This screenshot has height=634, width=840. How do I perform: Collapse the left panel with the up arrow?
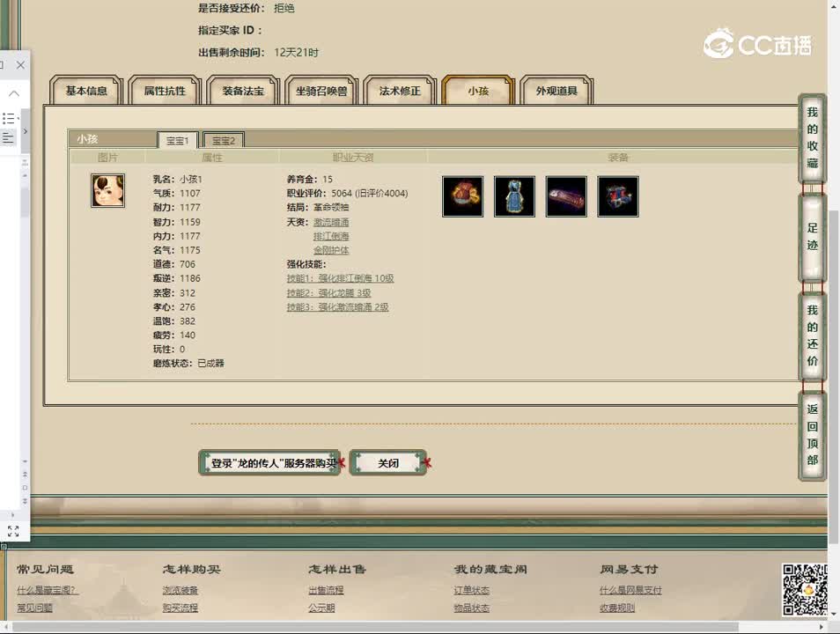click(x=12, y=92)
